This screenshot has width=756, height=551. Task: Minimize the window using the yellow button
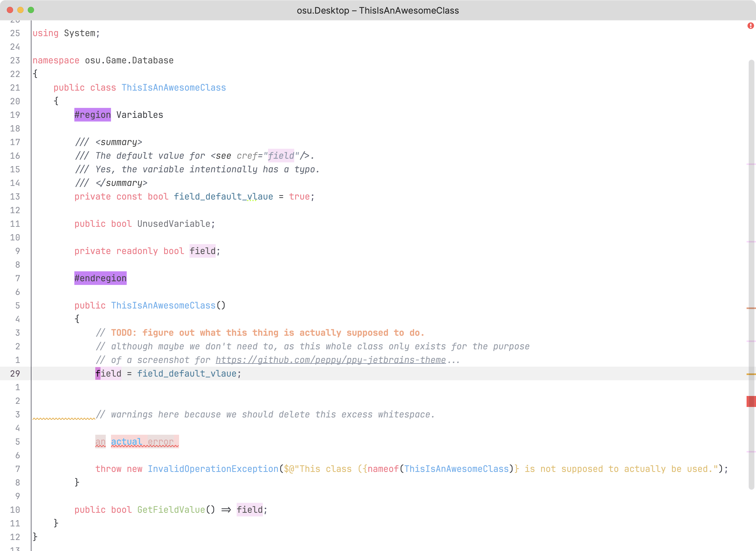[x=20, y=10]
